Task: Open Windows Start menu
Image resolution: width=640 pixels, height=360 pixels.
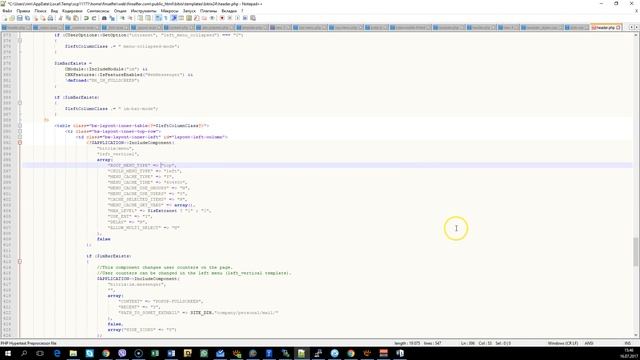Action: (x=7, y=353)
